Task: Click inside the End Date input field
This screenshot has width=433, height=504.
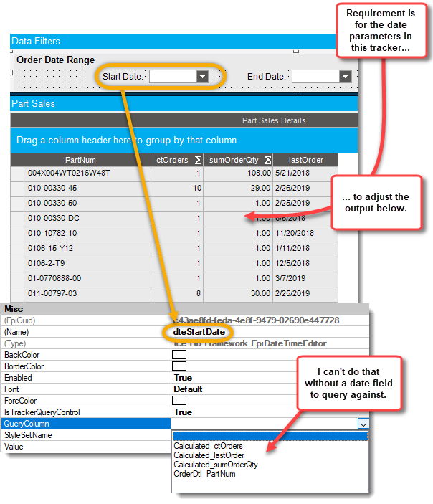Action: 315,77
